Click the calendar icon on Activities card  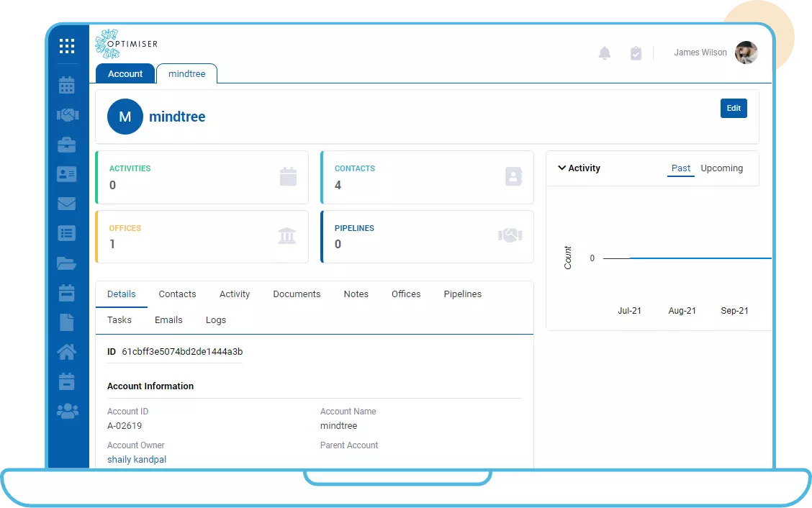[x=289, y=176]
